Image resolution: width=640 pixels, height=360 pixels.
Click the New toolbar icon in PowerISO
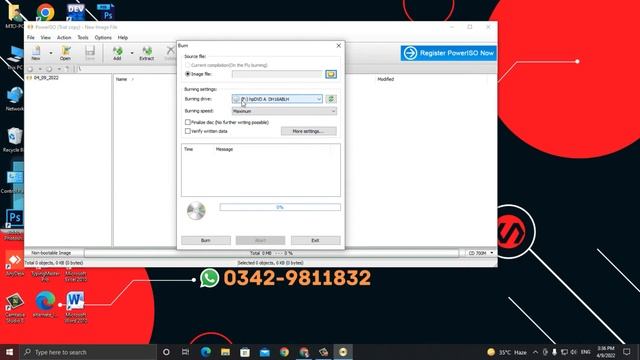pos(36,53)
